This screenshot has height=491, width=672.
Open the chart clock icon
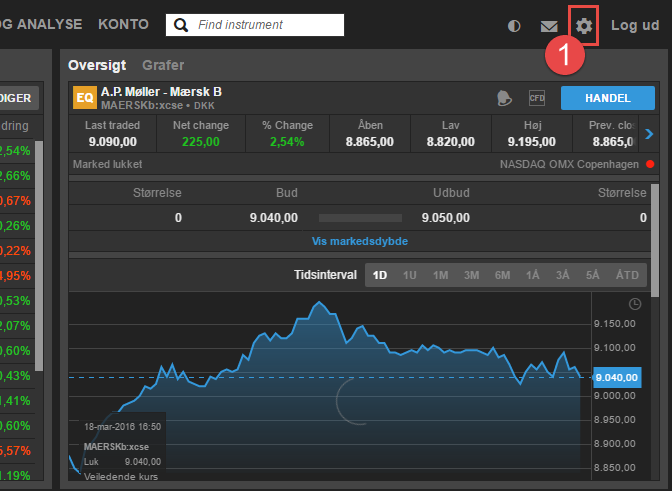635,304
